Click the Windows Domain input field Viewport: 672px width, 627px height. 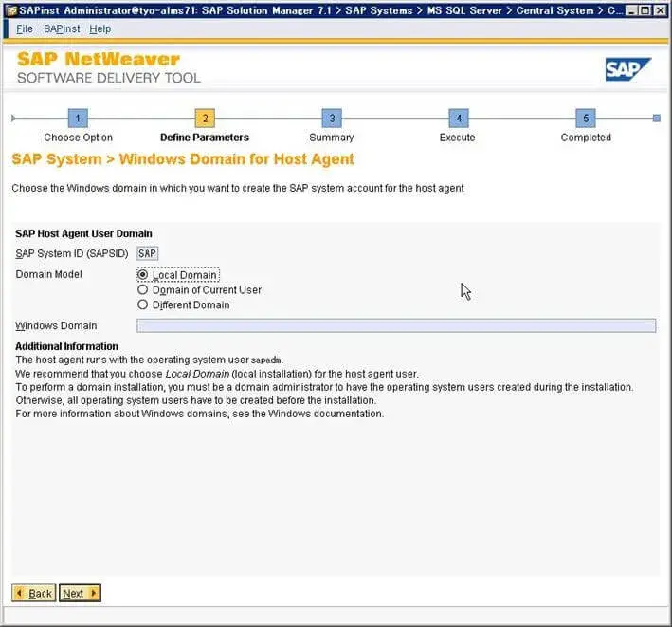click(x=396, y=325)
